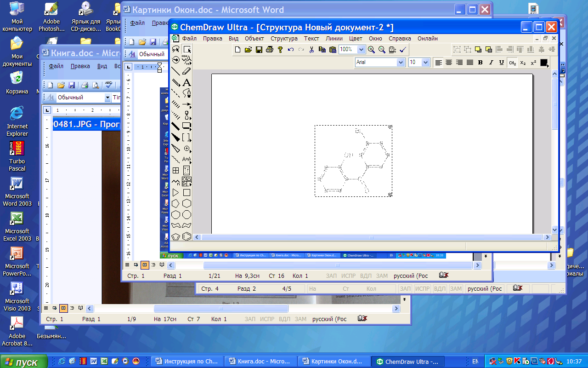Click the Open file icon in ChemDraw

[x=248, y=50]
